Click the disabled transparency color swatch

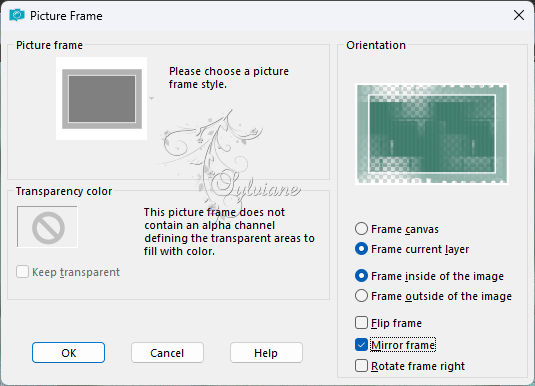47,227
